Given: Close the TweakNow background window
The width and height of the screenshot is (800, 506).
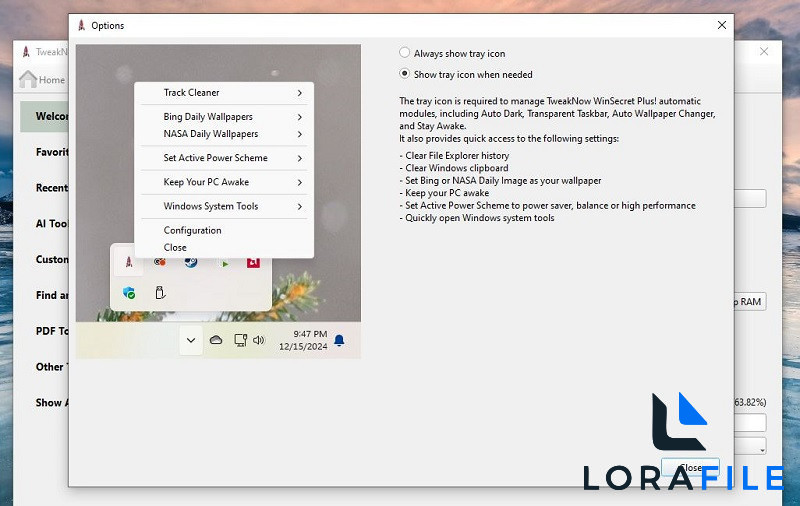Looking at the screenshot, I should (x=764, y=52).
